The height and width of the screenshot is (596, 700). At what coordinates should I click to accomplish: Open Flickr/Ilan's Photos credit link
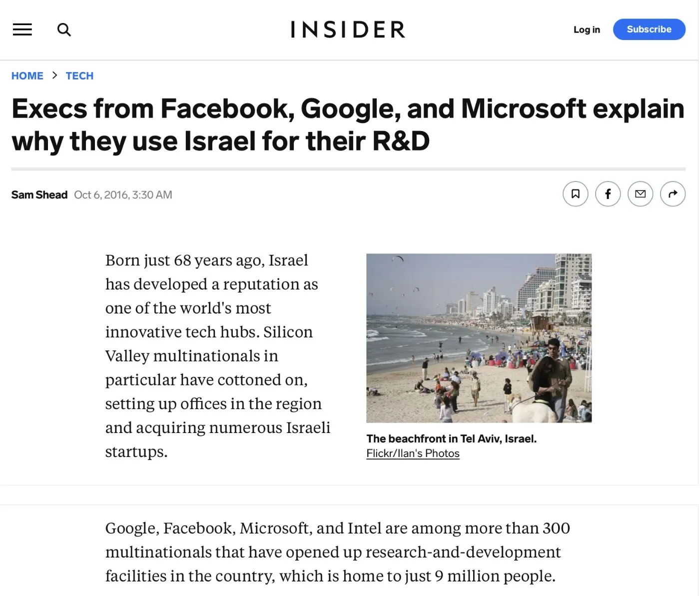413,453
